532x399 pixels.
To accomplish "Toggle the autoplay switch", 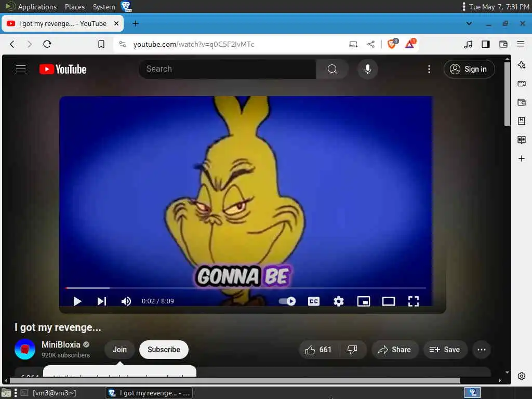I will [x=287, y=301].
